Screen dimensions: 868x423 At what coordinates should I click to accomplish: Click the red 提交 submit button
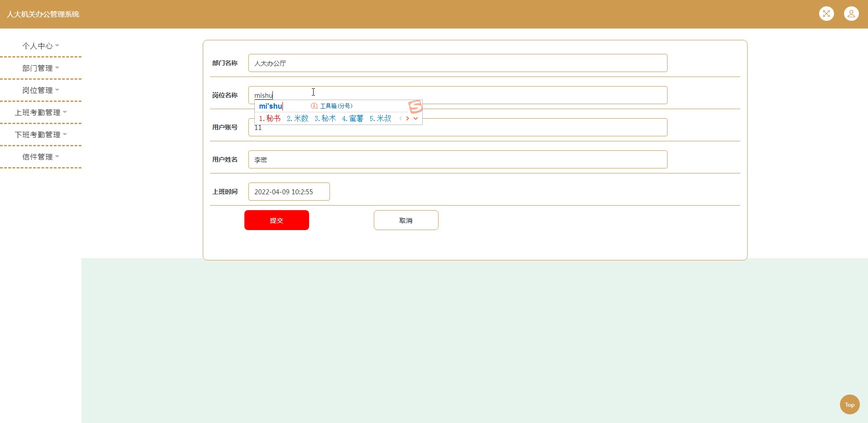pyautogui.click(x=277, y=220)
